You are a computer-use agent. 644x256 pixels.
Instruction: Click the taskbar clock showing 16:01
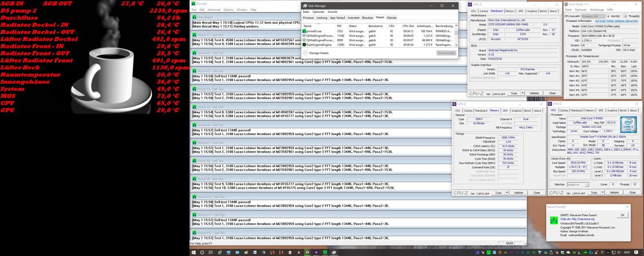coord(627,252)
